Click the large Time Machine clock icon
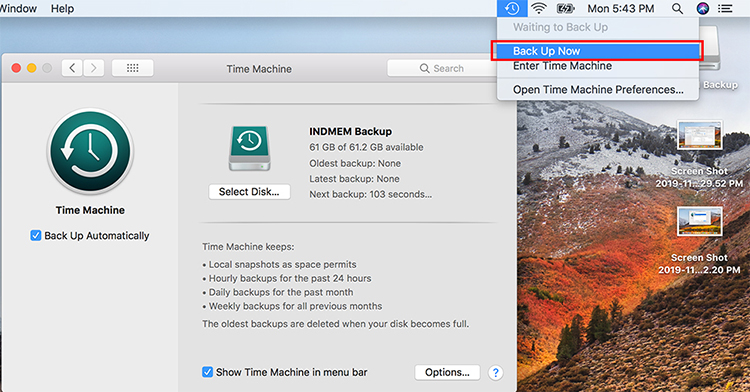The width and height of the screenshot is (750, 392). pyautogui.click(x=90, y=151)
